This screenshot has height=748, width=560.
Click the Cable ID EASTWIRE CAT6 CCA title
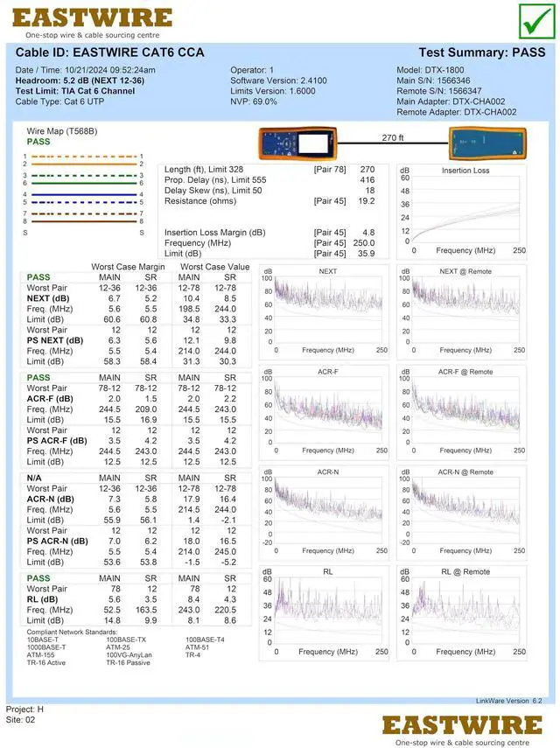[109, 52]
